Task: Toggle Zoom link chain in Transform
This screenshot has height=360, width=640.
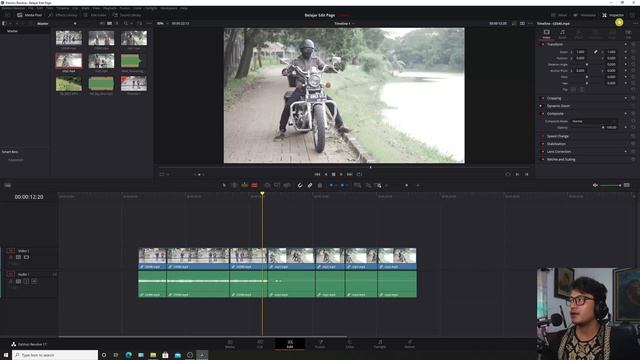Action: coord(596,52)
